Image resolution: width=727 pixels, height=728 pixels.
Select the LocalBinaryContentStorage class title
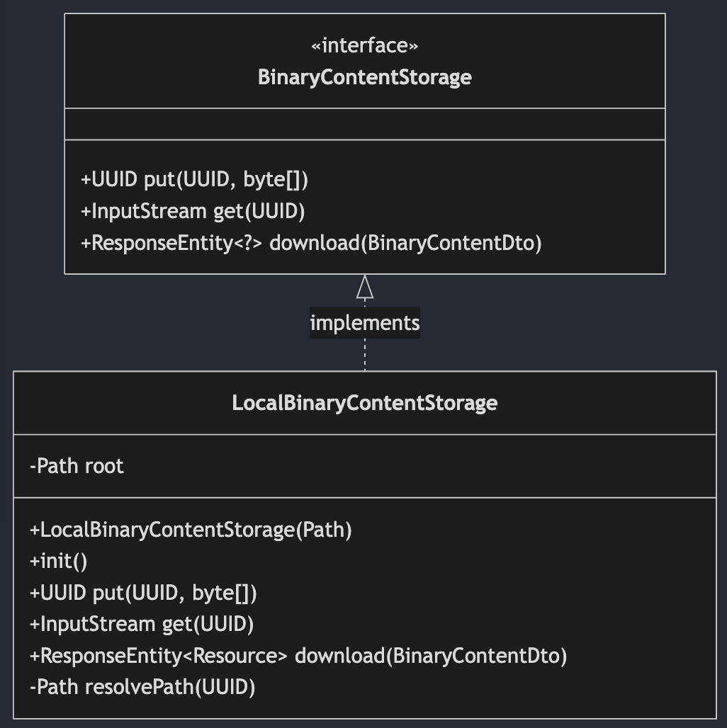365,403
